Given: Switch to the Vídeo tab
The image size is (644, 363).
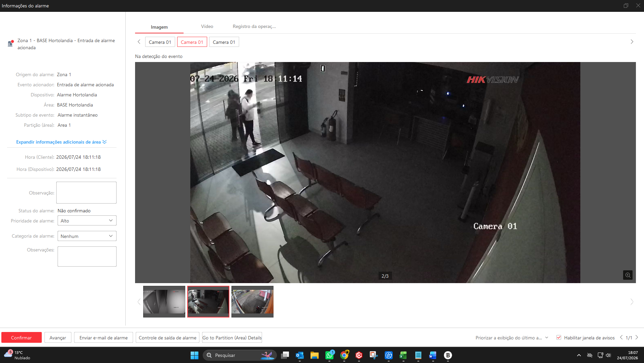Looking at the screenshot, I should point(207,26).
